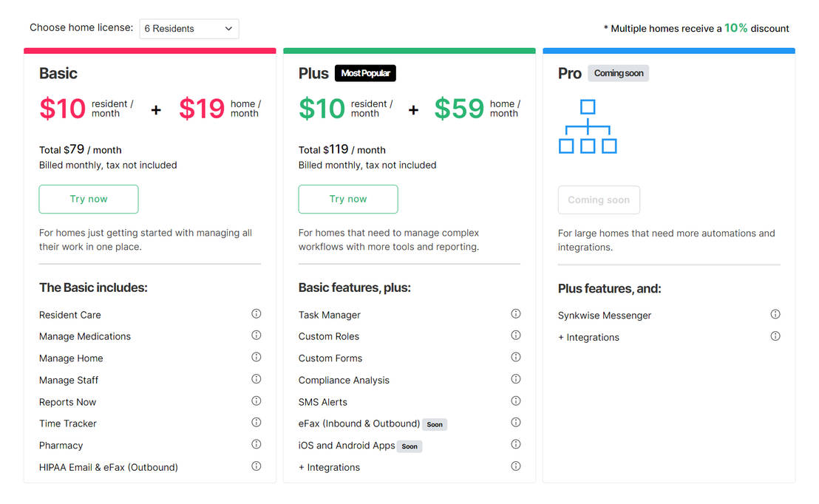Click the SMS Alerts info icon

click(x=515, y=401)
